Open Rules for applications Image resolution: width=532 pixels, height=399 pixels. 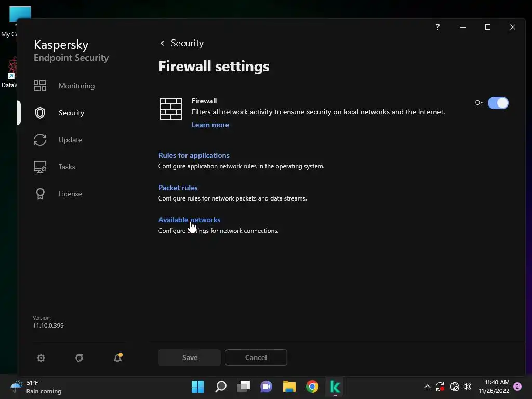pyautogui.click(x=194, y=155)
